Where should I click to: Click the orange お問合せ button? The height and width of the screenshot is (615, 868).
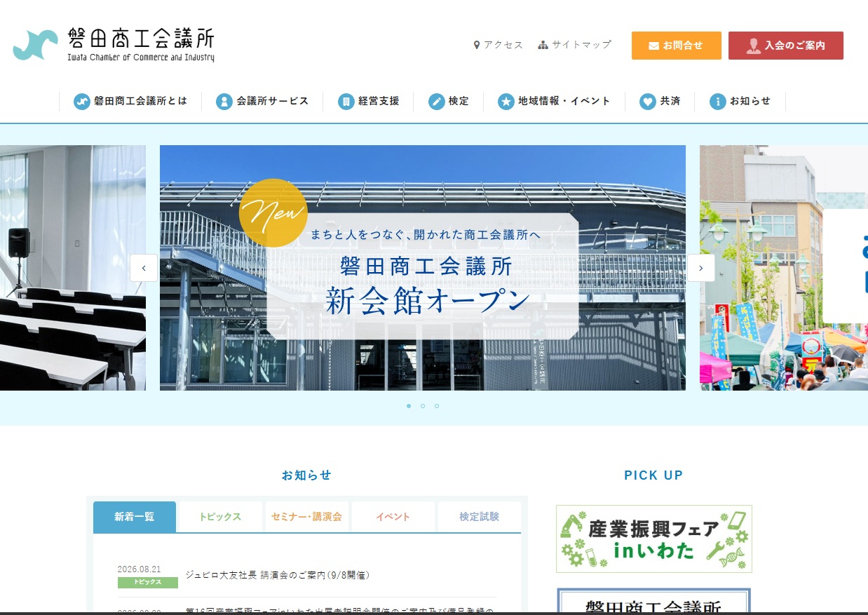[x=677, y=46]
